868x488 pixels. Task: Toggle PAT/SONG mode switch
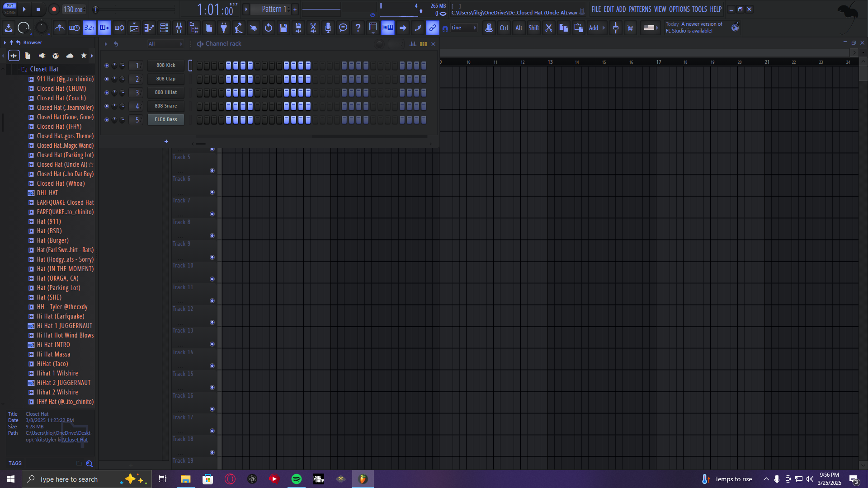pyautogui.click(x=10, y=9)
